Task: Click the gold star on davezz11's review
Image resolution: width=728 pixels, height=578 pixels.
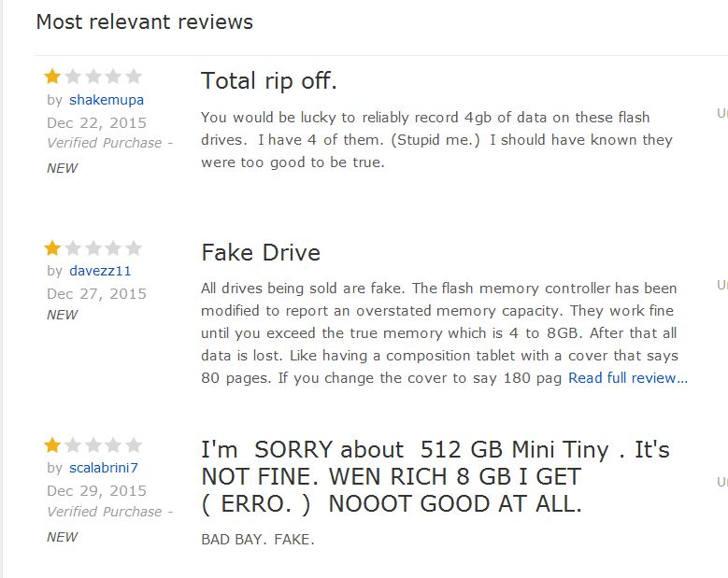Action: [x=53, y=248]
